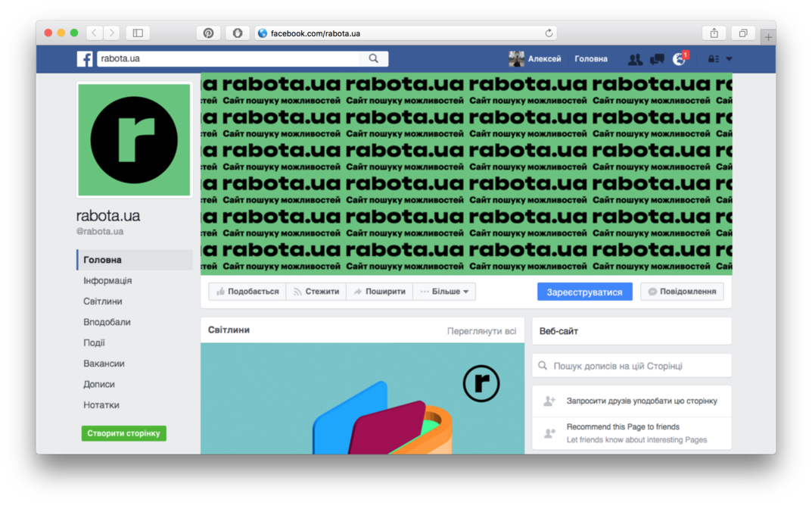Show all Safari tabs overview
Image resolution: width=812 pixels, height=506 pixels.
point(743,33)
